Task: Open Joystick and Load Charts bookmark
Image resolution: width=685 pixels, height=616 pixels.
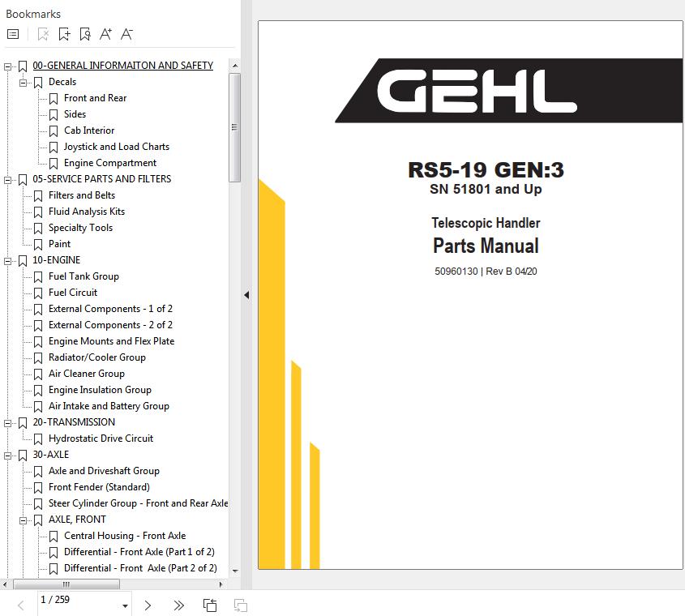Action: [x=117, y=147]
